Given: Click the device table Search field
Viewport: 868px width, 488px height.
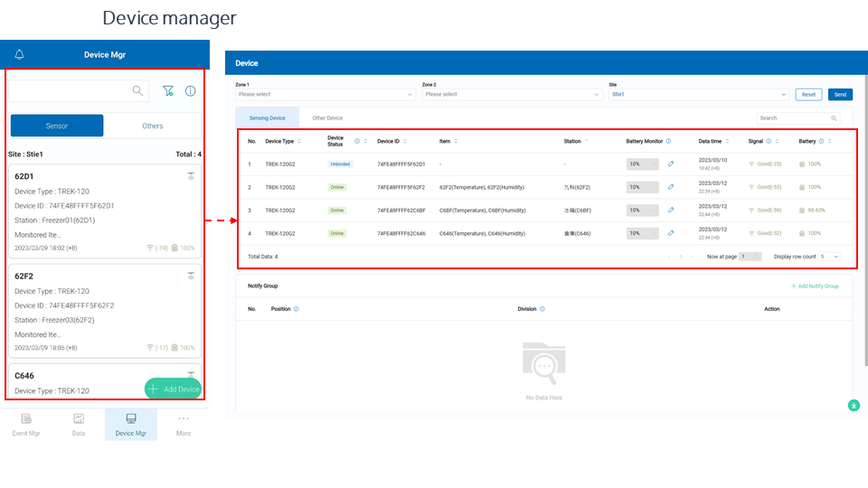Looking at the screenshot, I should tap(793, 118).
